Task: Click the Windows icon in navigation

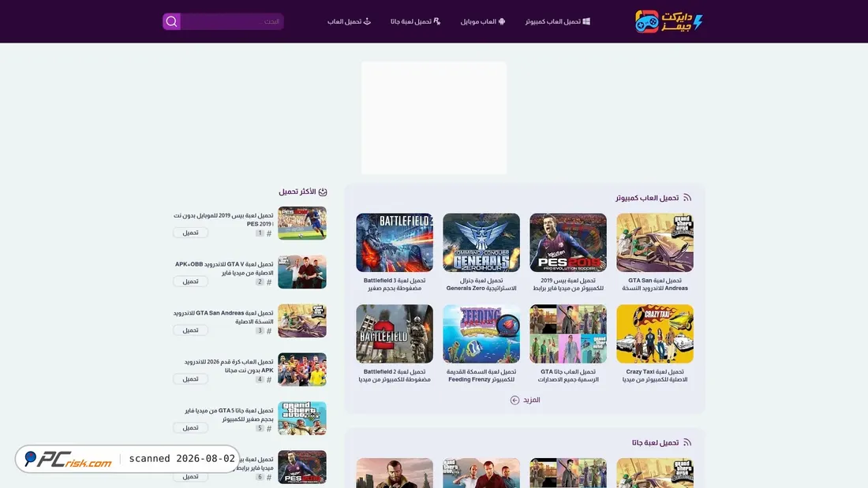Action: [586, 21]
